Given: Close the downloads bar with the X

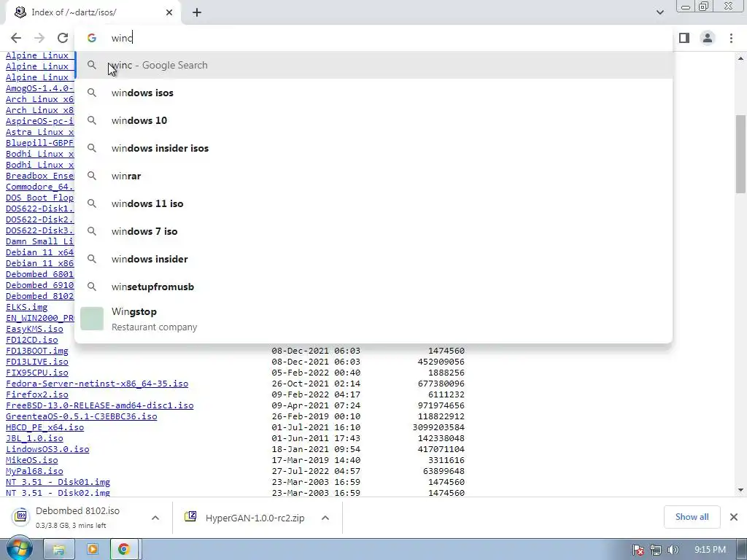Looking at the screenshot, I should pos(734,517).
